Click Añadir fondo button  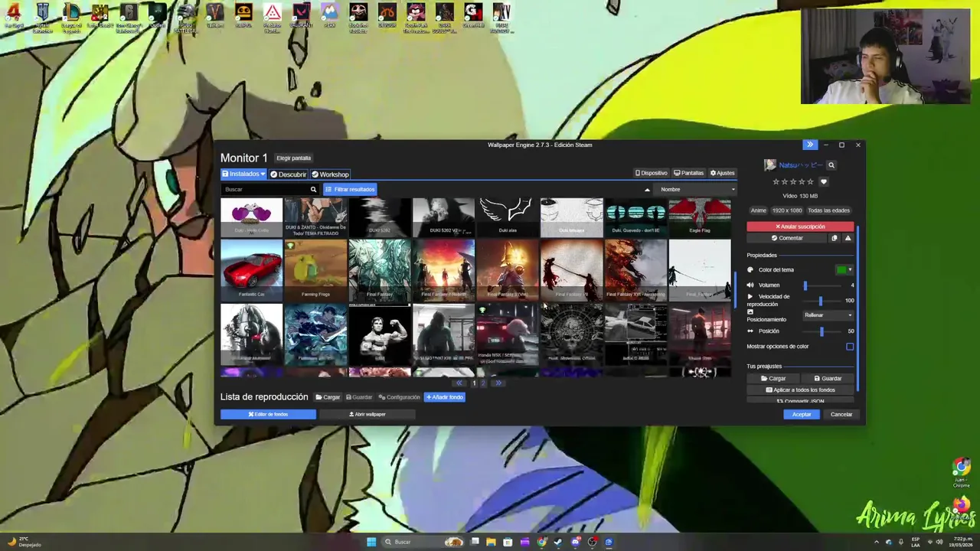[x=444, y=397]
